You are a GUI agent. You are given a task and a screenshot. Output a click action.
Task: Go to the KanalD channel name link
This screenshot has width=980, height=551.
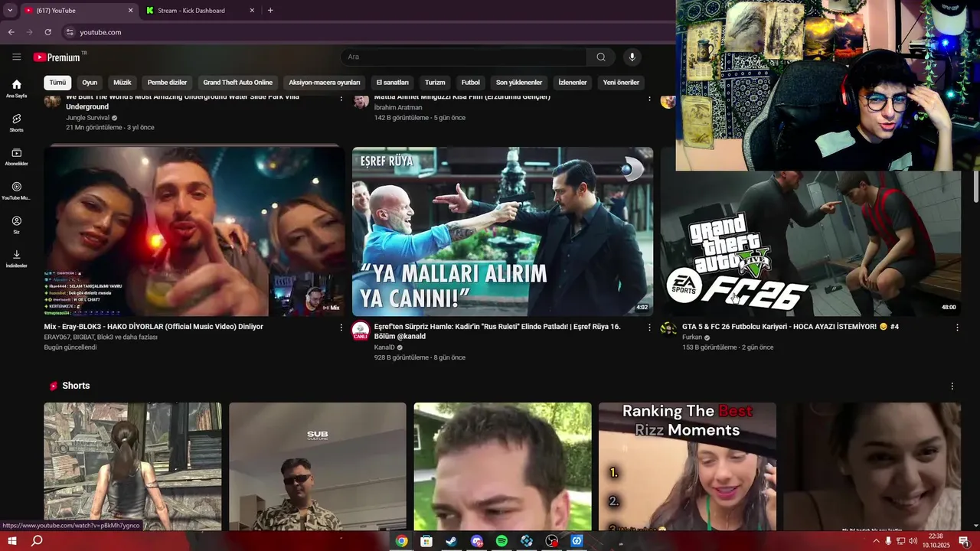384,347
